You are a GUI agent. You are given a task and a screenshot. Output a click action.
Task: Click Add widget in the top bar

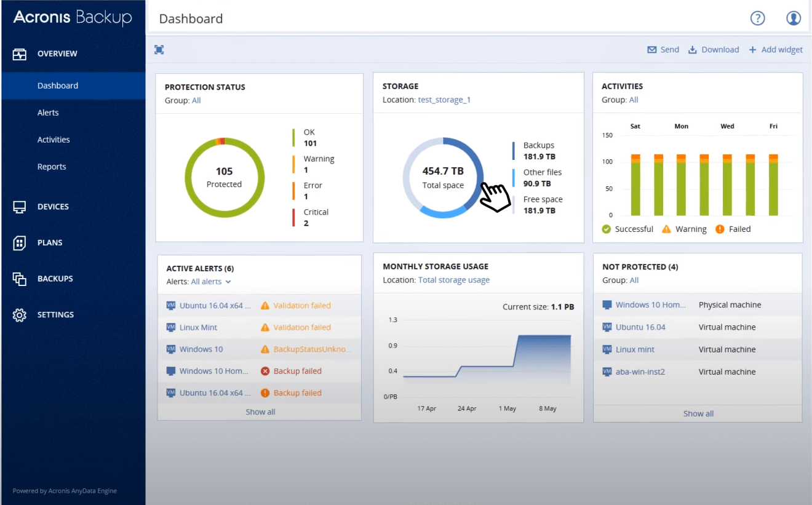pyautogui.click(x=776, y=49)
